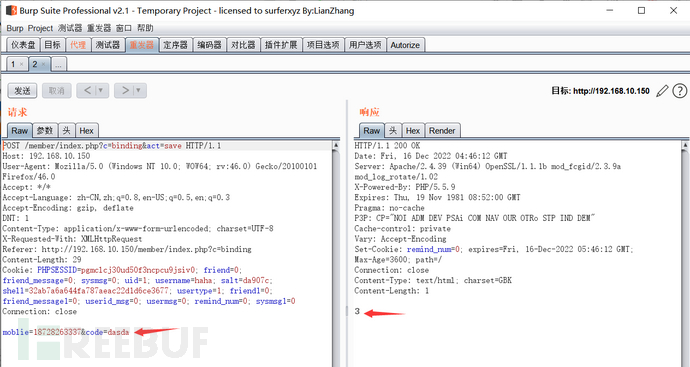Image resolution: width=690 pixels, height=367 pixels.
Task: Click the response pane scroll-up arrow
Action: (686, 145)
